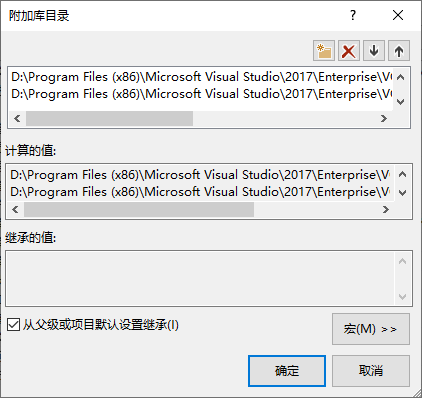This screenshot has width=422, height=398.
Task: Move the selected line up
Action: [x=399, y=51]
